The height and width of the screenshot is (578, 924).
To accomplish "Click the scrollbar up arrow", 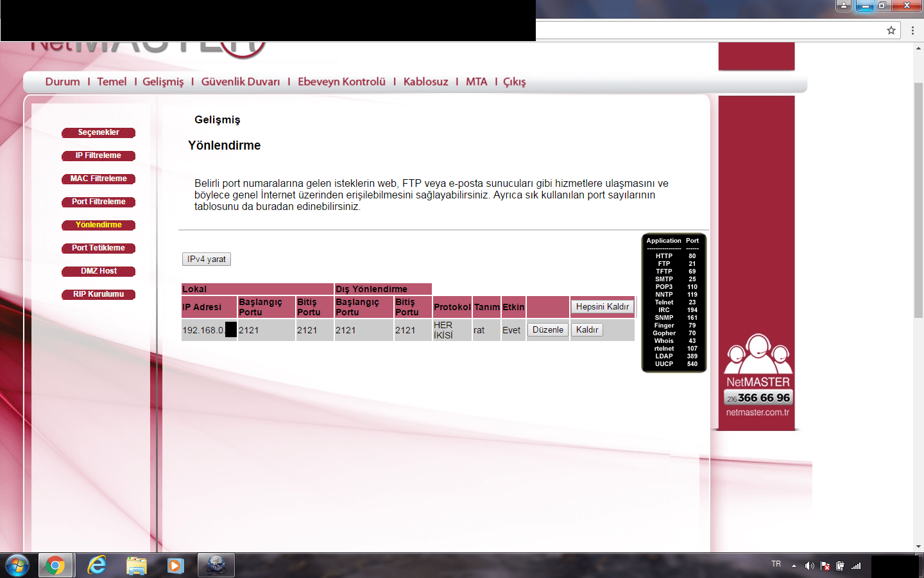I will point(918,48).
